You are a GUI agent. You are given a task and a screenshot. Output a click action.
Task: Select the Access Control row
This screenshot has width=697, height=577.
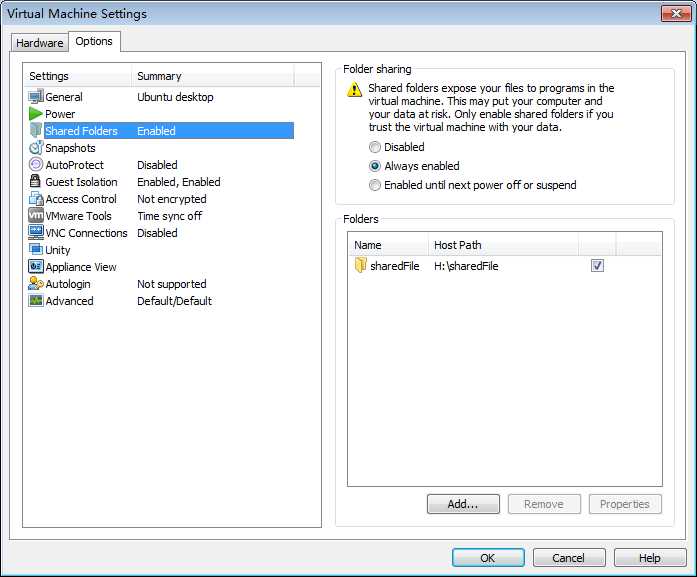pyautogui.click(x=160, y=198)
